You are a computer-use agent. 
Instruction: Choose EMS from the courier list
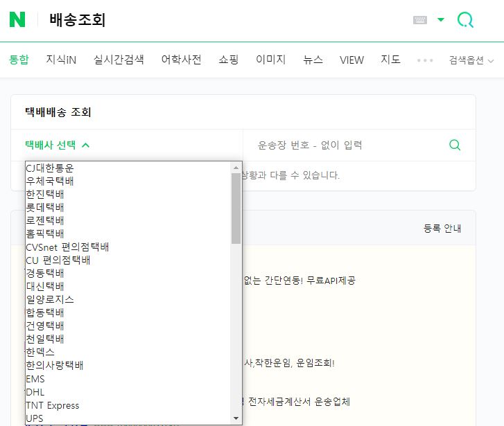click(128, 379)
